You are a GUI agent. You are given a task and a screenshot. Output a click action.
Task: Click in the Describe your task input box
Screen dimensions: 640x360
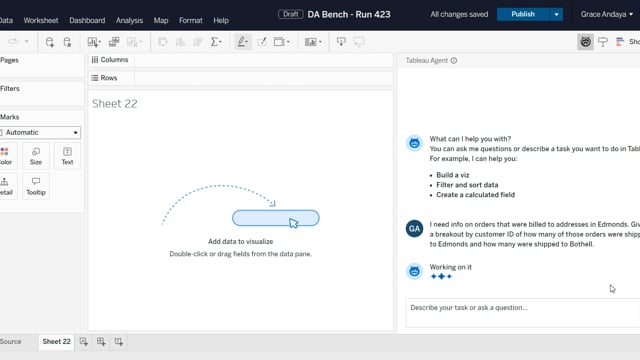(x=522, y=313)
